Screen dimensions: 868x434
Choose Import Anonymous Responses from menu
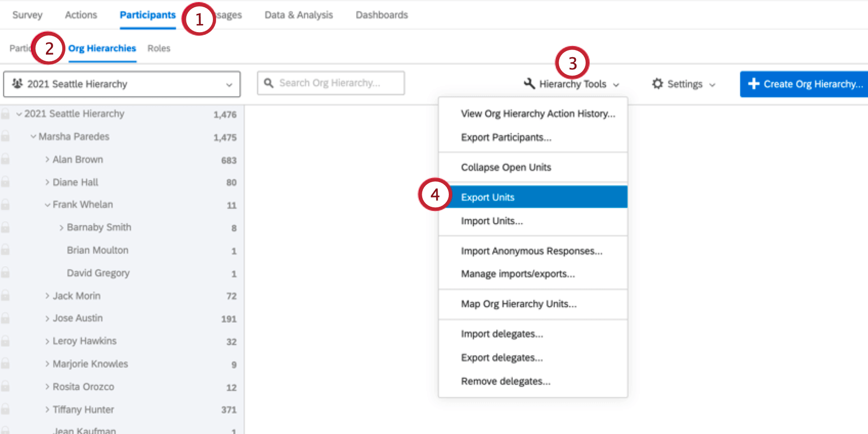(531, 251)
